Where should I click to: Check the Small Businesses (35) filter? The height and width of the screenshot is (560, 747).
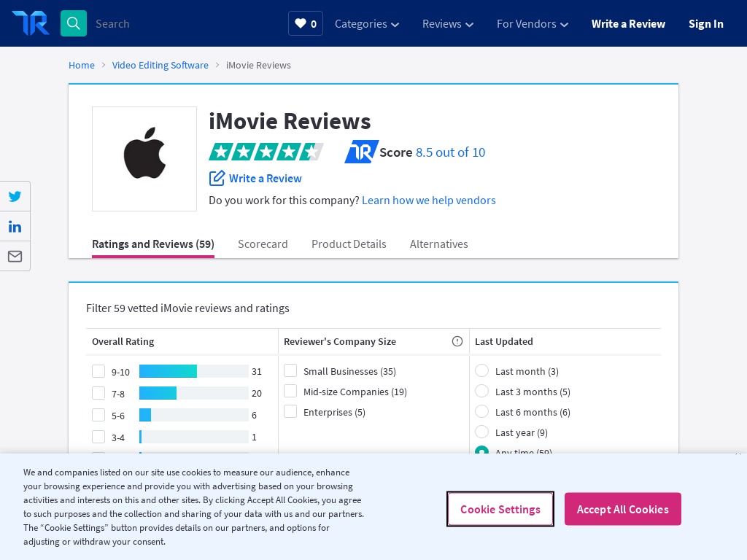290,370
